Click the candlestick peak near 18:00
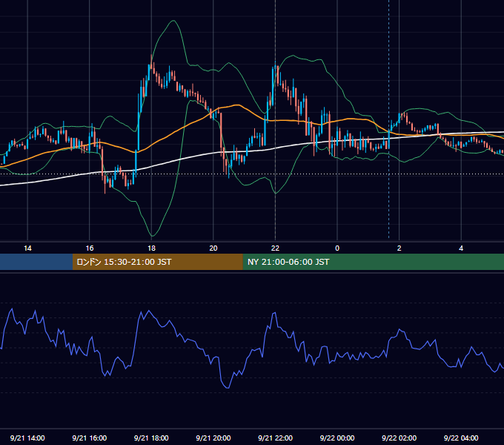Viewport: 504px width, 445px height. pyautogui.click(x=151, y=63)
